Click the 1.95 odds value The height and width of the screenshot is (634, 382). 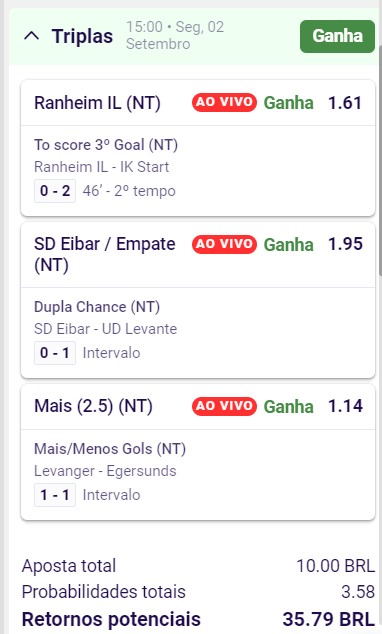pyautogui.click(x=345, y=244)
